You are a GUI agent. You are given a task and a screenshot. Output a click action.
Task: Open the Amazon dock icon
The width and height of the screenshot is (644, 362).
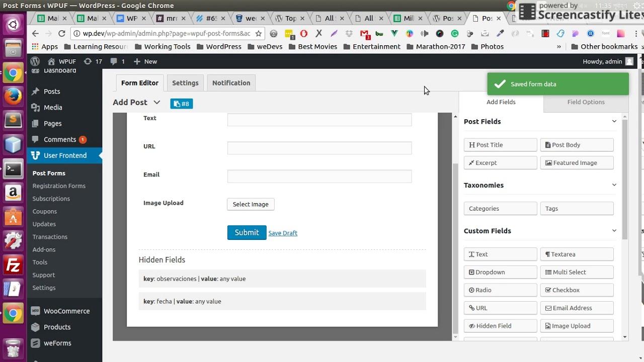[x=13, y=193]
